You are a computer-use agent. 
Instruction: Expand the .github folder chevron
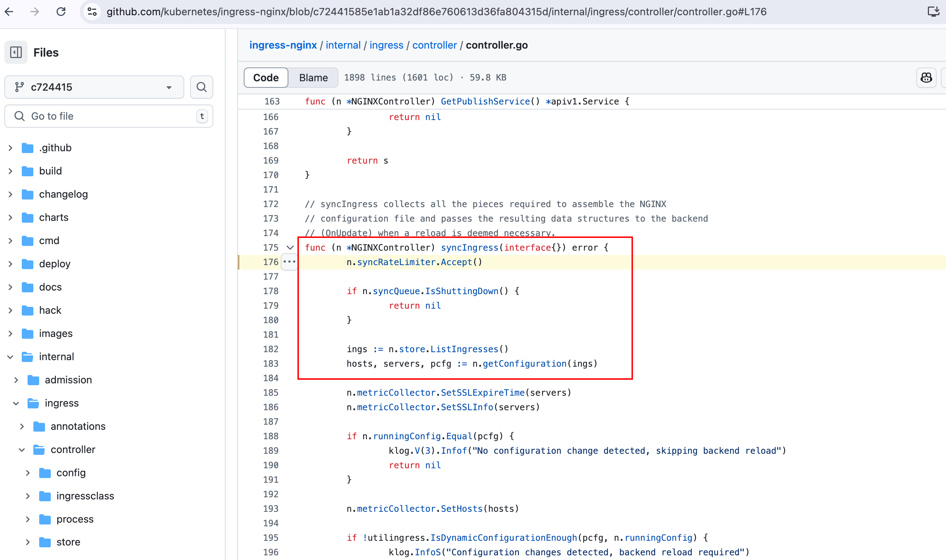tap(11, 148)
